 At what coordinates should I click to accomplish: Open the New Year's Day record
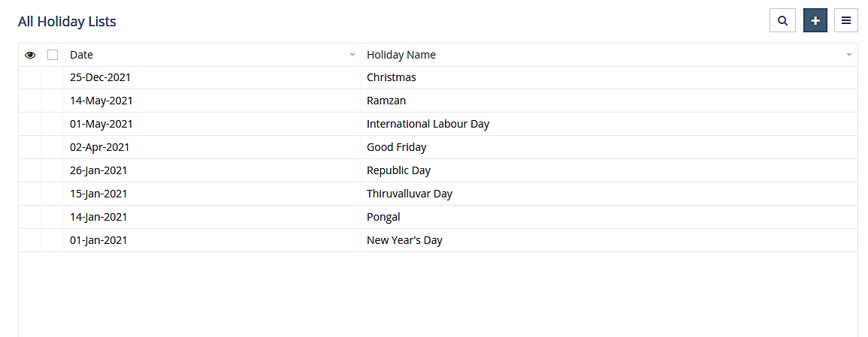click(x=404, y=240)
